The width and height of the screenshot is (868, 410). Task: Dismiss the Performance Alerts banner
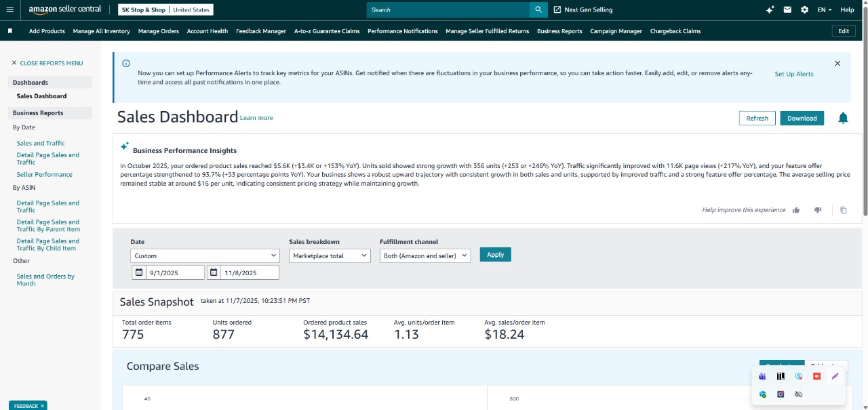(837, 63)
